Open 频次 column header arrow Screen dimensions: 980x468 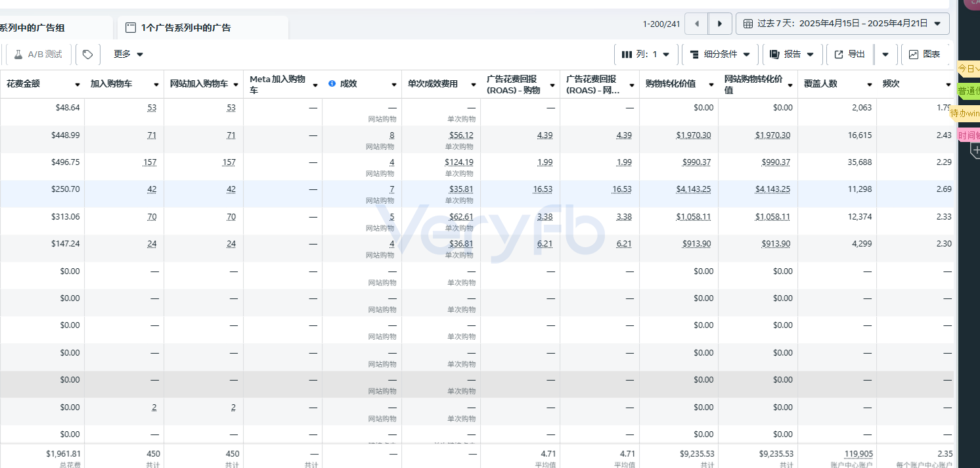[948, 85]
